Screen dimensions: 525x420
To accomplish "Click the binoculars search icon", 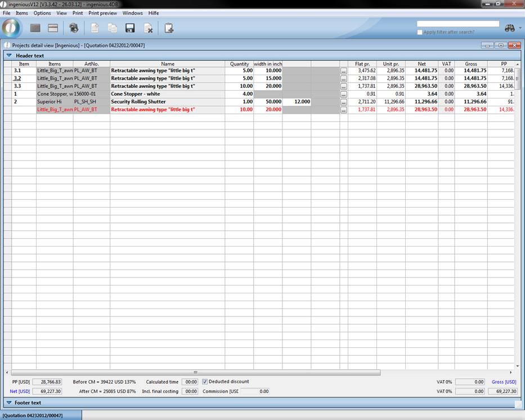I will (510, 28).
